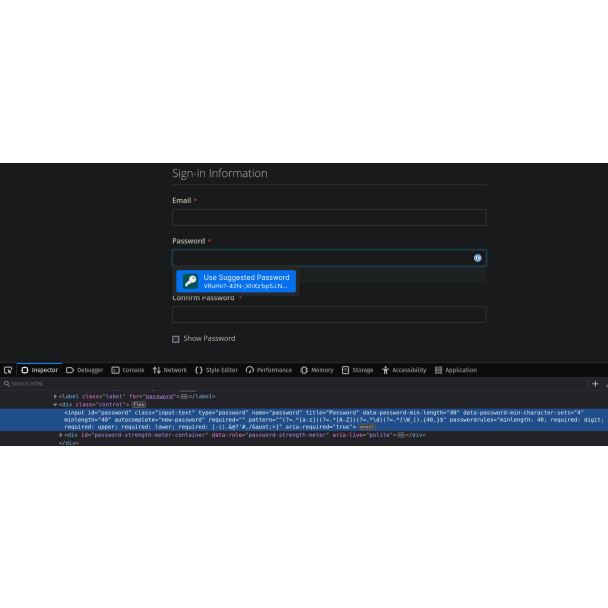Open the Application panel

click(455, 370)
